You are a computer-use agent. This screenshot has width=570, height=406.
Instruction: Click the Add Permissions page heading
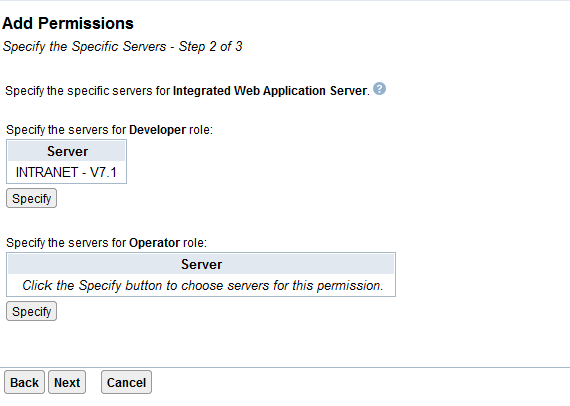[68, 24]
